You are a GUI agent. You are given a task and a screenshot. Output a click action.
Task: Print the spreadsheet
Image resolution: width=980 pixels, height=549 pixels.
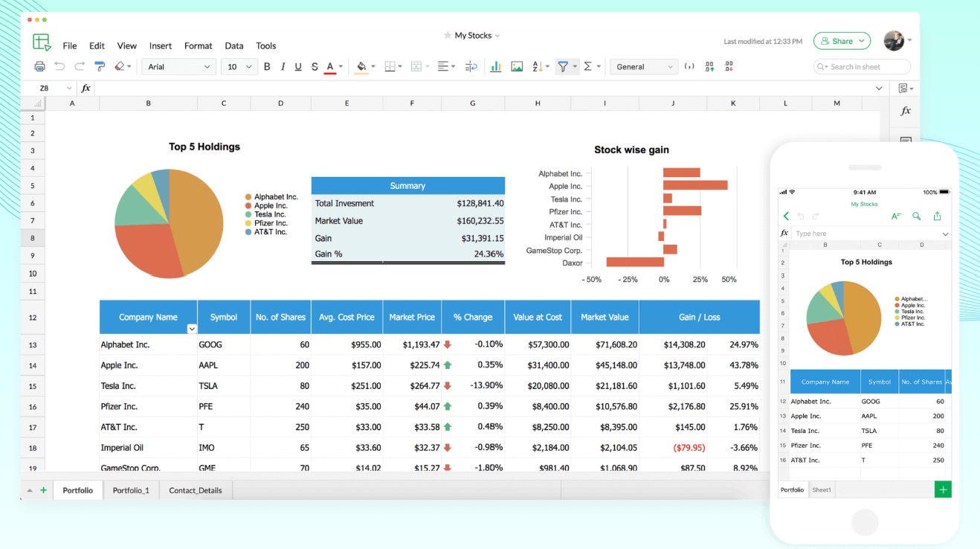(39, 66)
